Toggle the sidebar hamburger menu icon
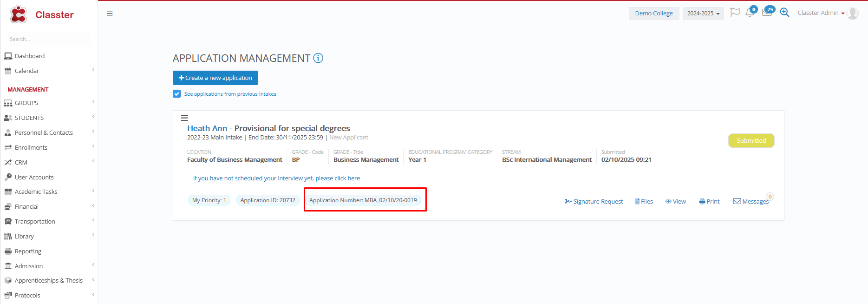Viewport: 868px width, 304px height. point(110,14)
